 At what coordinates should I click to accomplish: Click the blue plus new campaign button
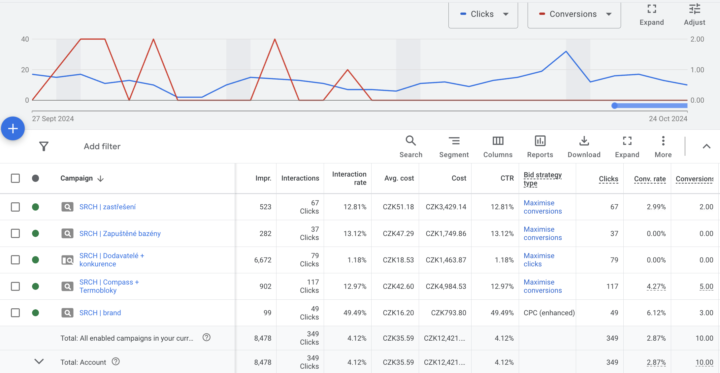(x=13, y=128)
